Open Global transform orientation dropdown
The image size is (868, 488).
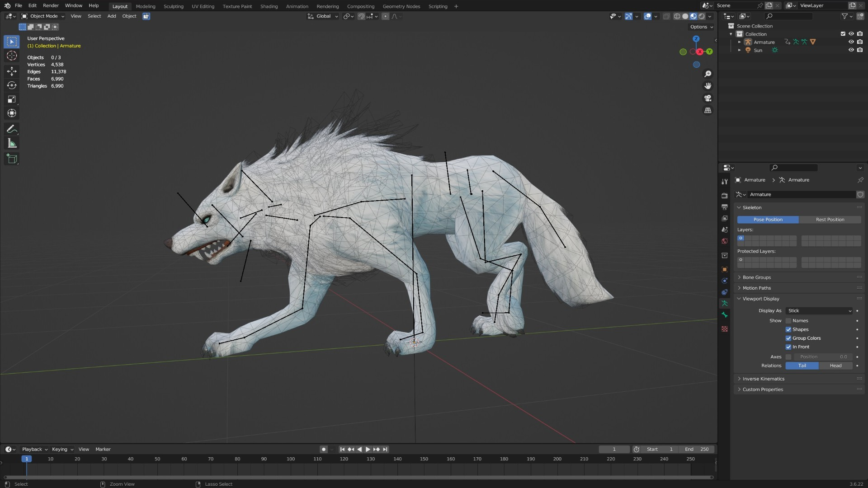323,16
